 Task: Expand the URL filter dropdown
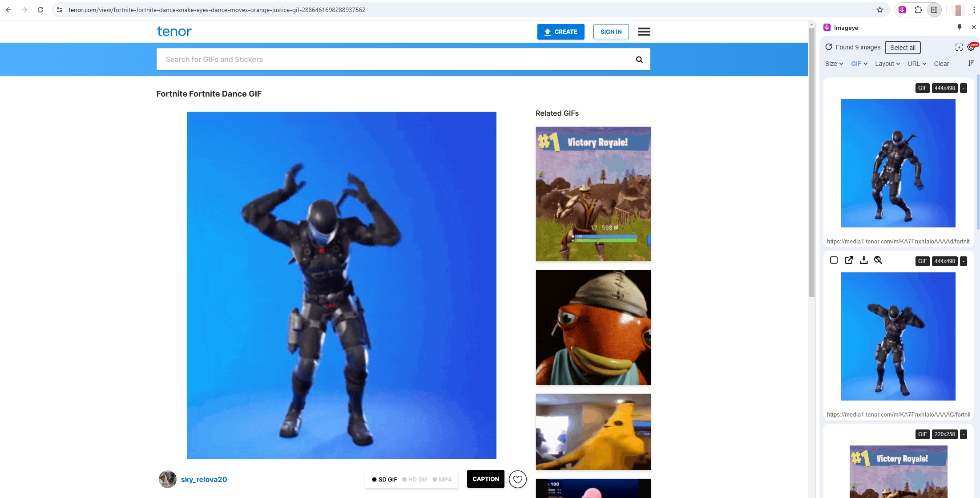click(917, 64)
